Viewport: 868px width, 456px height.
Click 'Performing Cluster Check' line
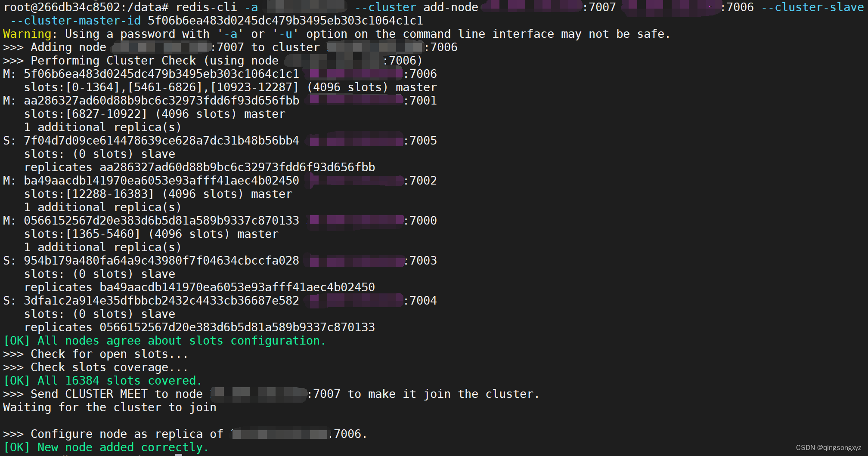point(213,61)
